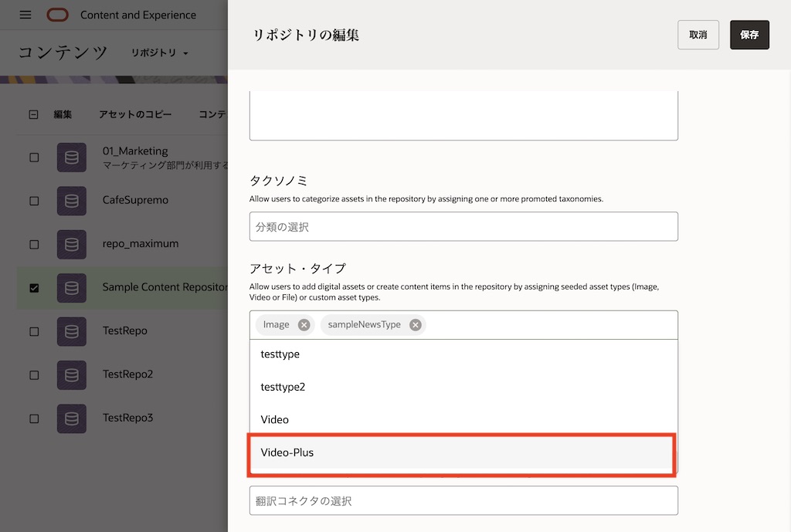Image resolution: width=791 pixels, height=532 pixels.
Task: Open the 翻訳コネクタの選択 selector
Action: 463,501
